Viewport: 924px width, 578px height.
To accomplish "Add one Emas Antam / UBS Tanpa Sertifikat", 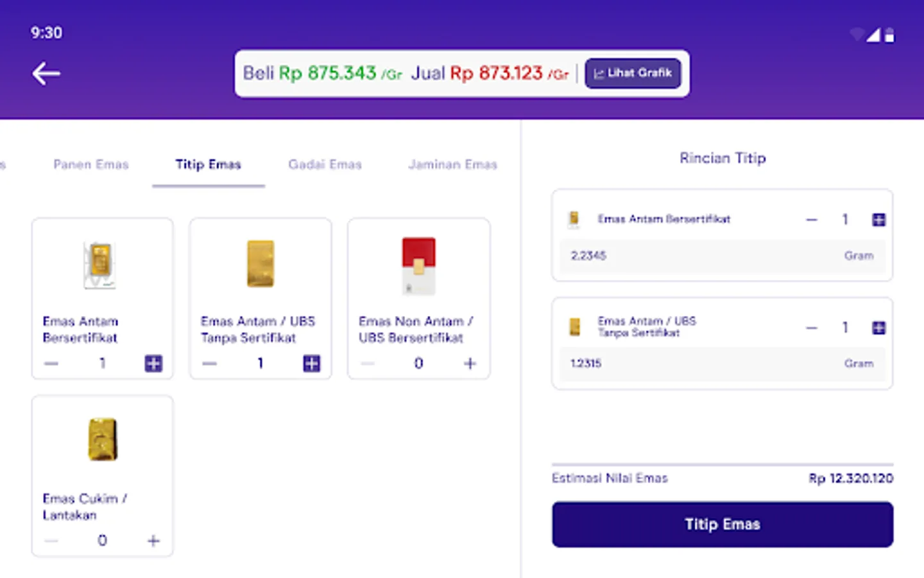I will point(311,363).
